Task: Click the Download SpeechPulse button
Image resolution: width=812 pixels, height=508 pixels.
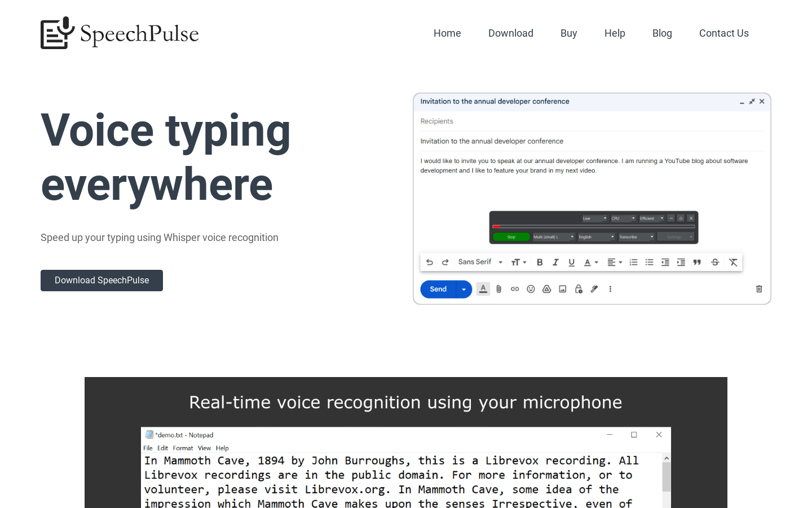Action: click(101, 280)
